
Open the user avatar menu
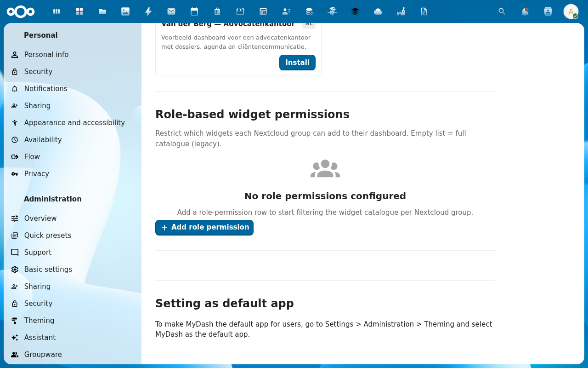click(x=571, y=11)
